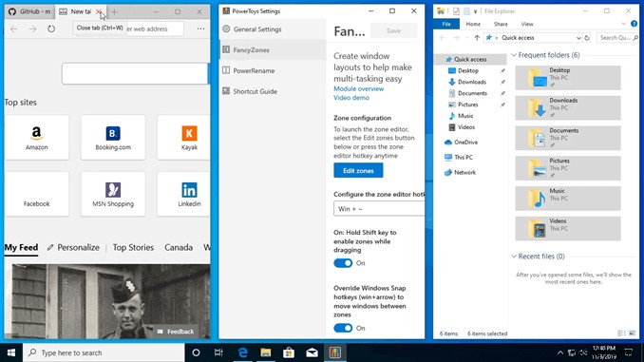Open Microsoft Store from the taskbar
Screen dimensions: 644x362
(x=289, y=352)
